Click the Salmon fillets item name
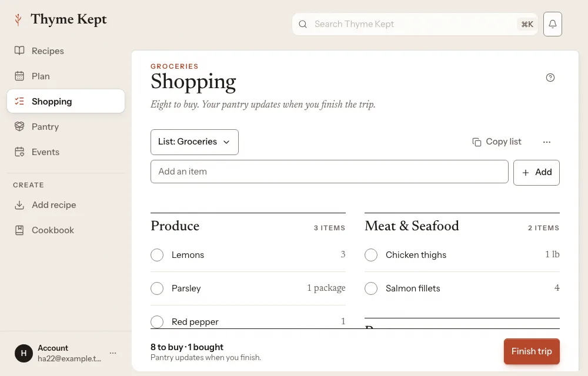This screenshot has width=588, height=376. [413, 288]
